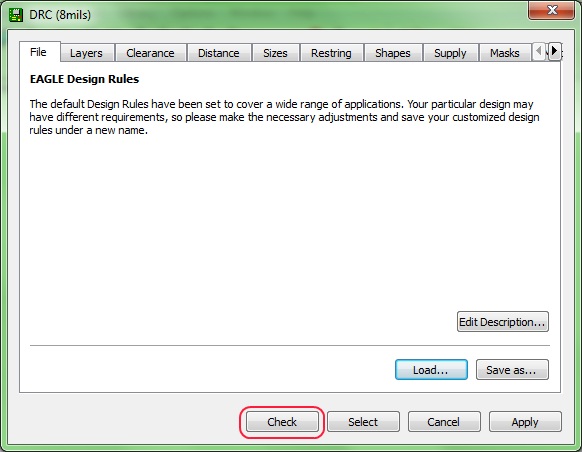Save design rules with Save as

(x=512, y=370)
